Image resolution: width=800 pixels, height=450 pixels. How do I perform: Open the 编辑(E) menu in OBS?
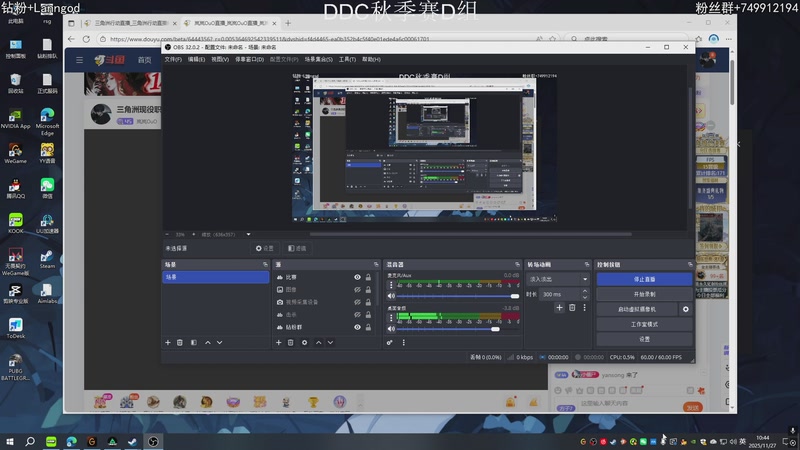click(x=196, y=59)
